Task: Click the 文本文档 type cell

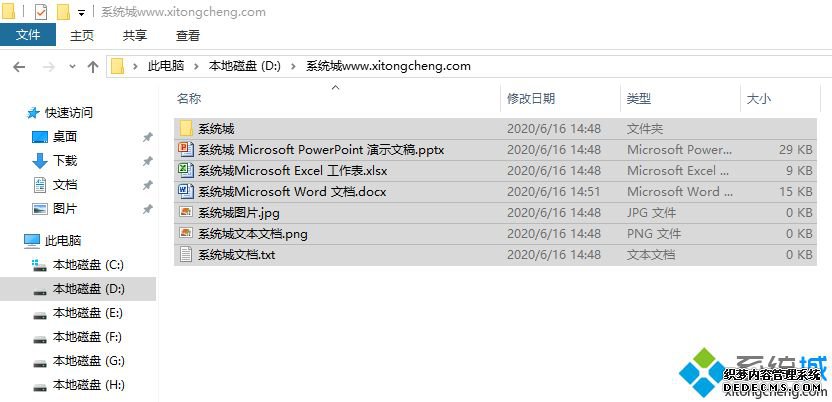Action: tap(651, 255)
